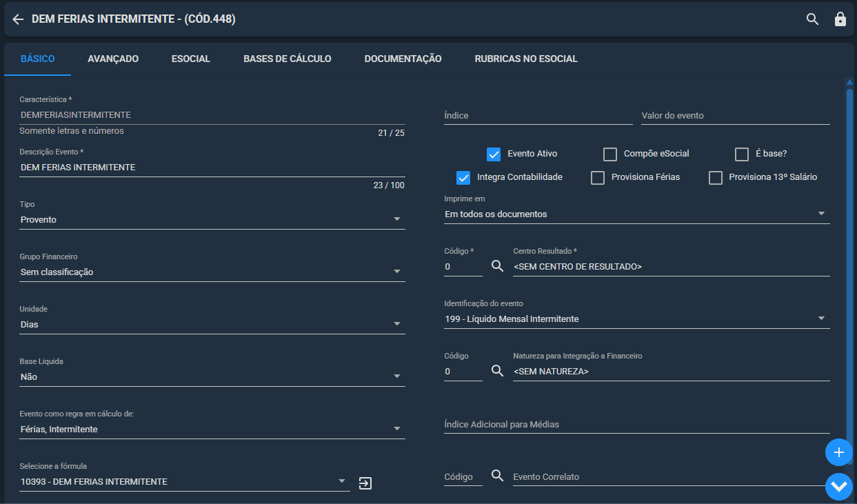Search Centro Resultado code with magnifier
This screenshot has width=857, height=504.
point(497,266)
